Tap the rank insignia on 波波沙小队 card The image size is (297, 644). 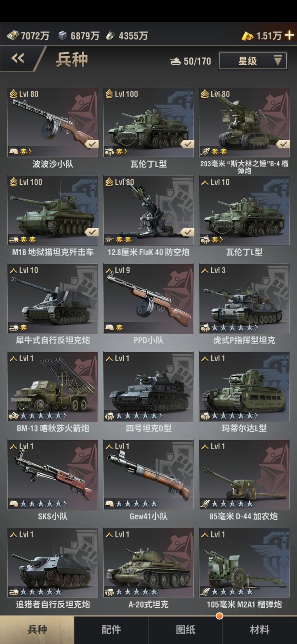point(13,94)
